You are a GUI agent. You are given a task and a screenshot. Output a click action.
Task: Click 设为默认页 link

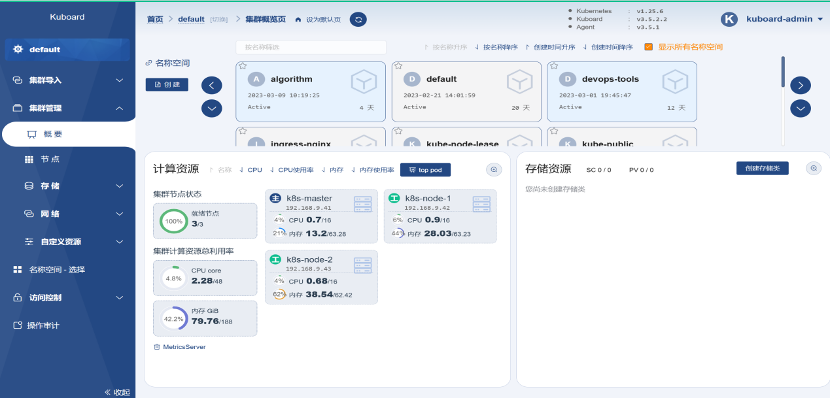pos(323,20)
